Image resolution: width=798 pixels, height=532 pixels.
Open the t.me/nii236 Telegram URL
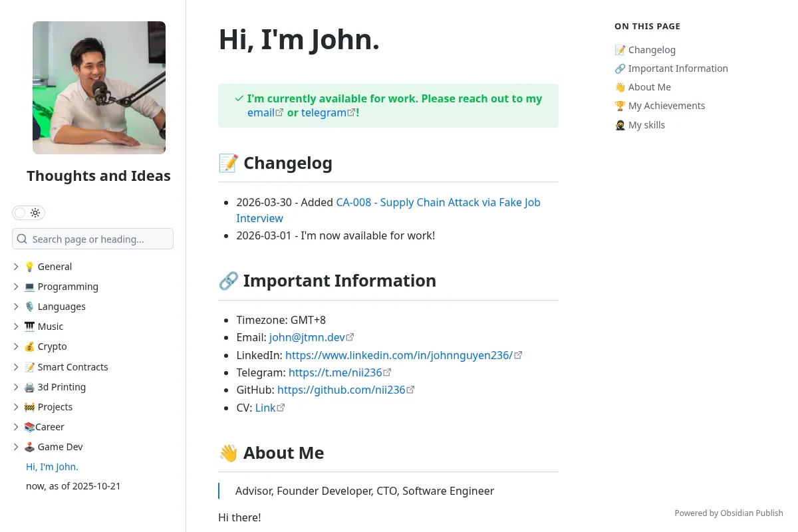[336, 372]
